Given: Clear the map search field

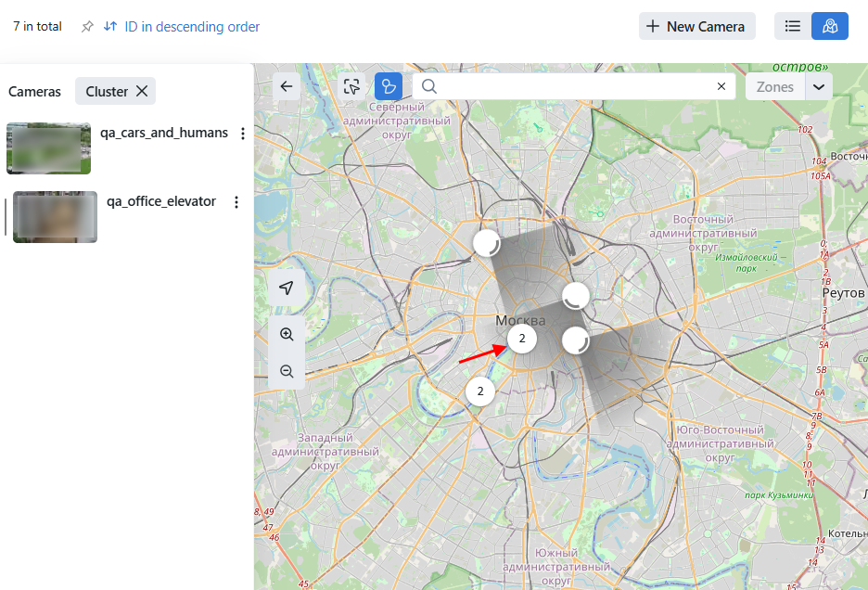Looking at the screenshot, I should pyautogui.click(x=721, y=86).
